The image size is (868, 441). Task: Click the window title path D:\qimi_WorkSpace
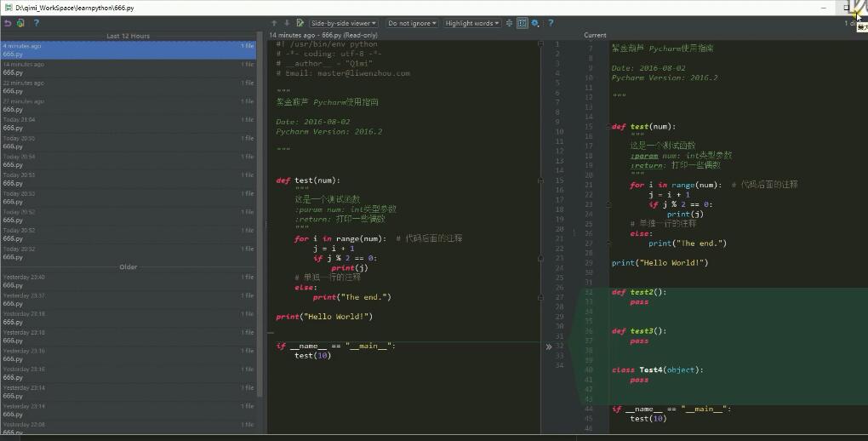click(x=75, y=8)
